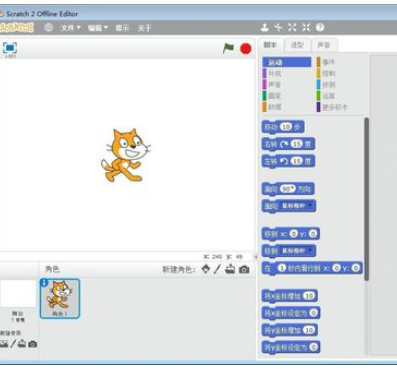Click the 新建背景 label text
397x369 pixels.
pyautogui.click(x=10, y=333)
